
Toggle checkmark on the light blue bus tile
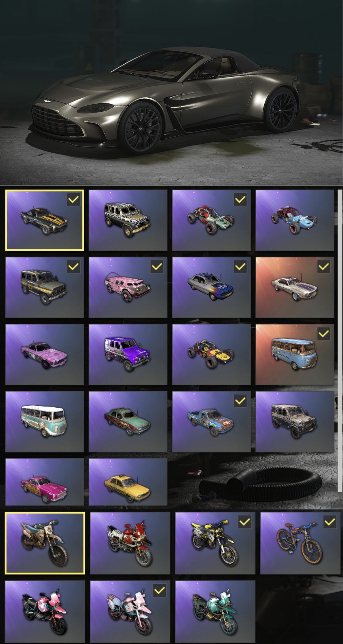324,334
